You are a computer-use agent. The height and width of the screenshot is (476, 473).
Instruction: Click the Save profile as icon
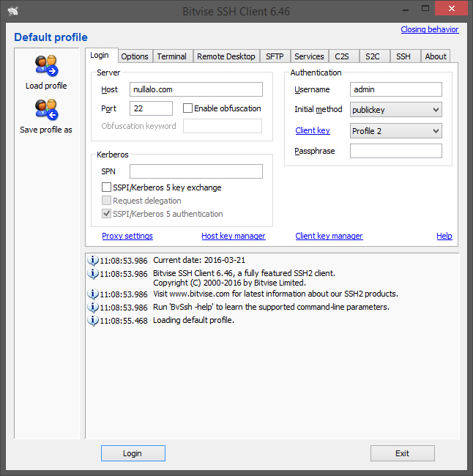(46, 110)
